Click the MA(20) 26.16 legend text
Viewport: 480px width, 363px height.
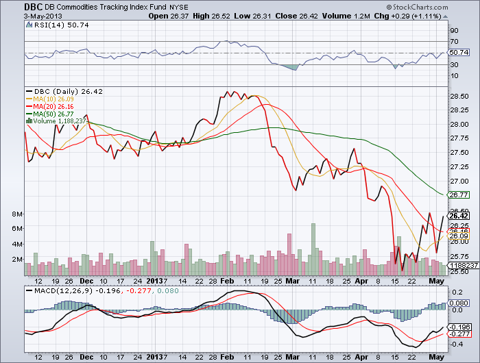53,107
